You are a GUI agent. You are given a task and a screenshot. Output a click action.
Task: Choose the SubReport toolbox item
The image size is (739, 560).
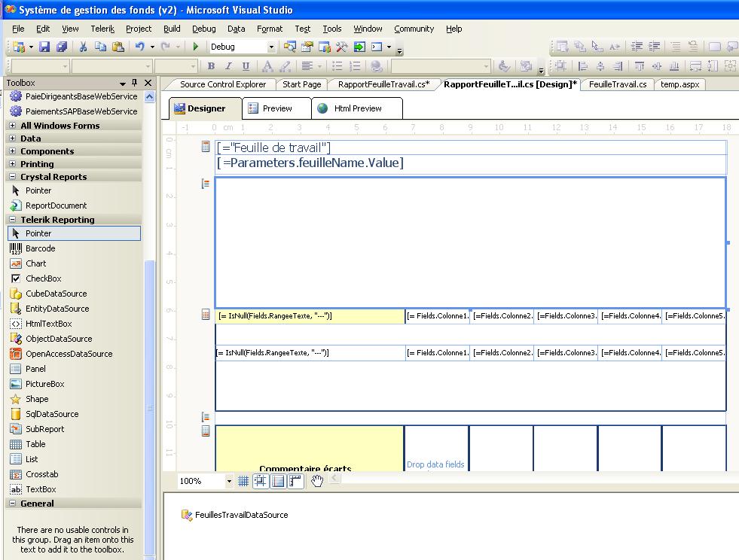[x=44, y=429]
